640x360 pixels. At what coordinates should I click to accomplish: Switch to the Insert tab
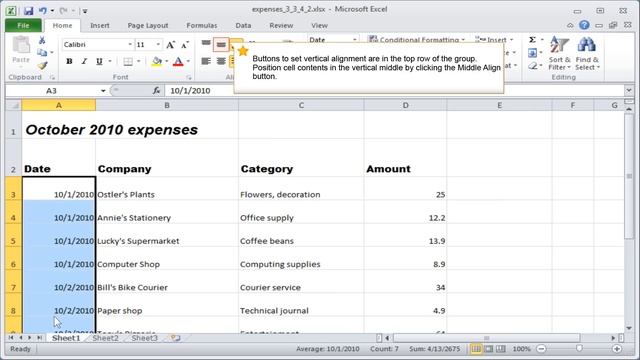pos(100,25)
